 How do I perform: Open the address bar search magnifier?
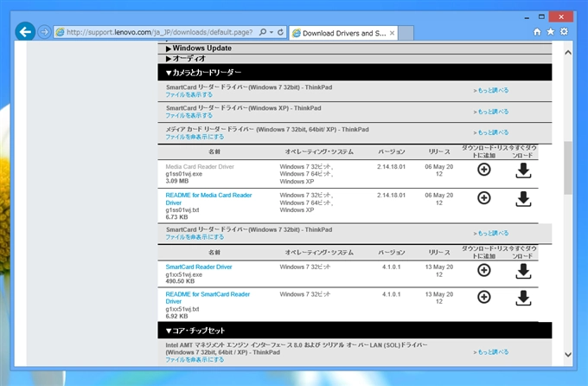[263, 32]
